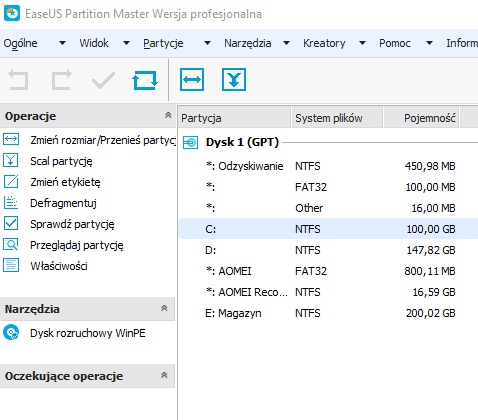Expand the dropdown arrow next to Pomoc
Image resolution: width=478 pixels, height=420 pixels.
[430, 43]
